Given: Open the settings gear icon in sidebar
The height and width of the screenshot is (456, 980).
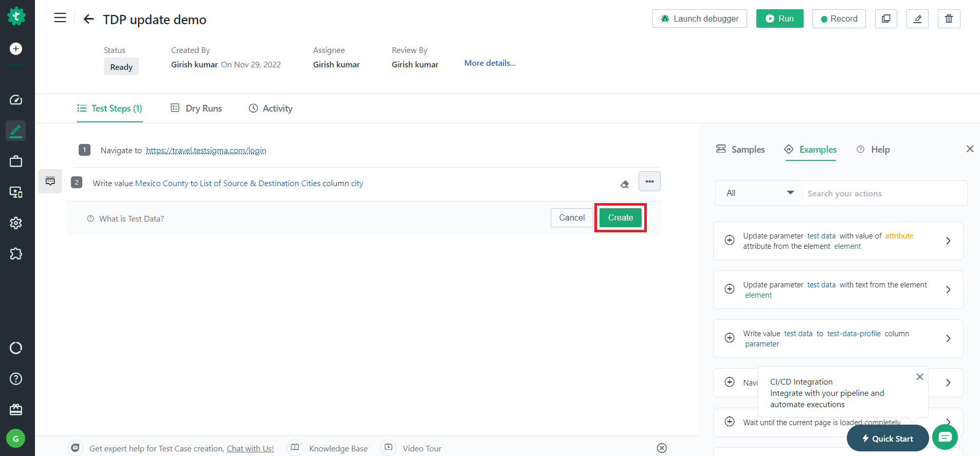Looking at the screenshot, I should [x=16, y=223].
